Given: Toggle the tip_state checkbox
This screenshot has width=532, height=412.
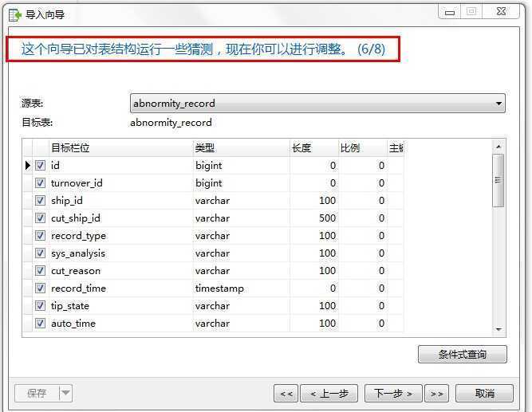Looking at the screenshot, I should (x=40, y=306).
